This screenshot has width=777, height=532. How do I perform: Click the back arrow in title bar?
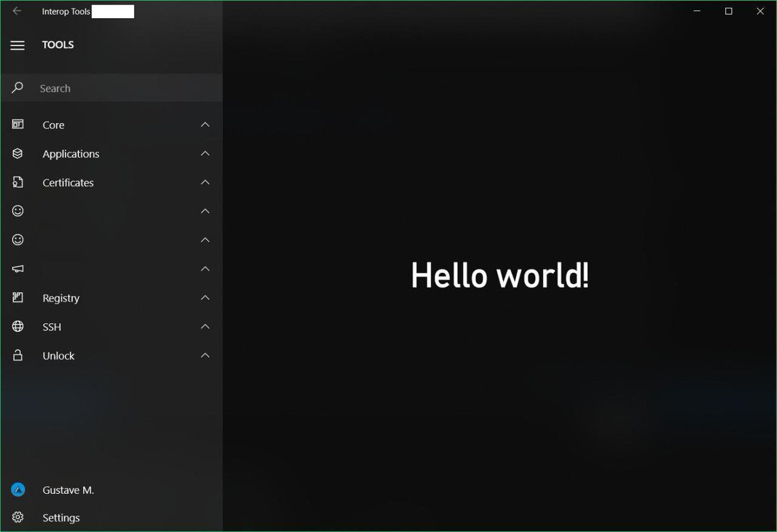coord(17,11)
